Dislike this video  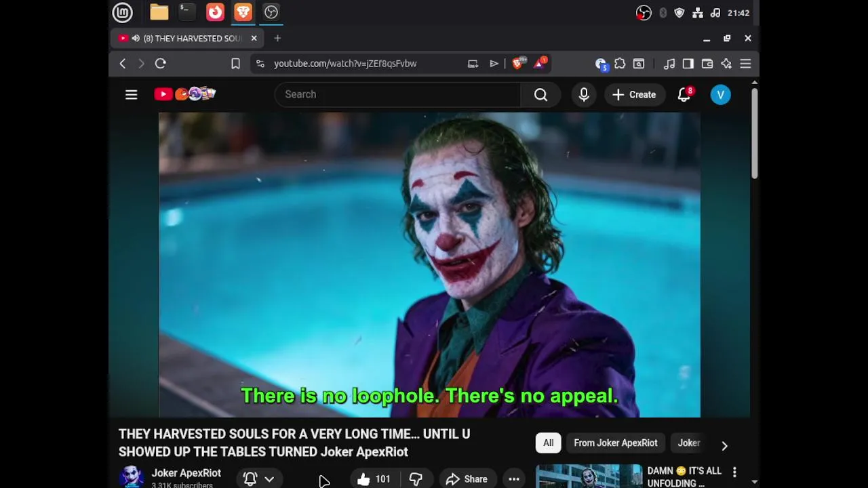coord(416,479)
